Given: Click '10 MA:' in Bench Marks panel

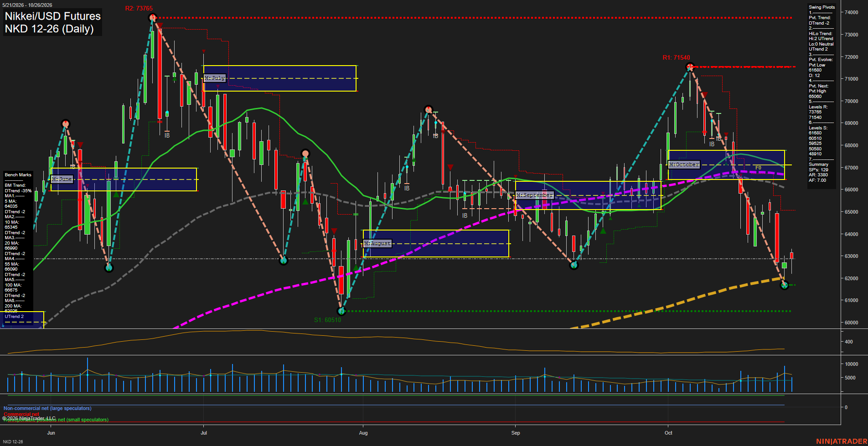Looking at the screenshot, I should tap(12, 222).
